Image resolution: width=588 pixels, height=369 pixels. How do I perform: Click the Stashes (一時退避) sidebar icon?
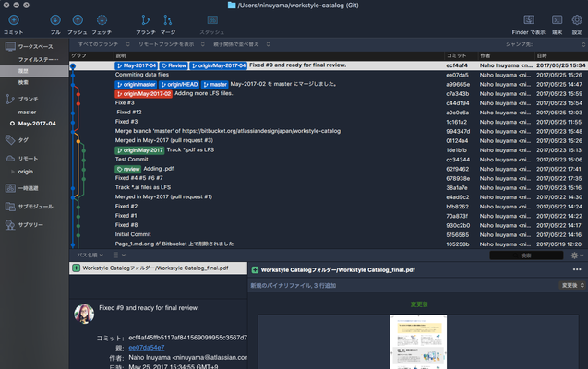coord(10,188)
